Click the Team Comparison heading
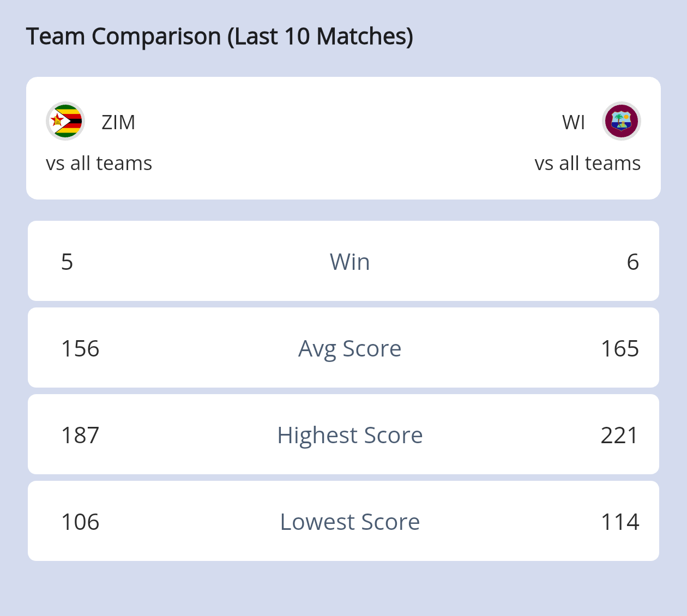 tap(220, 37)
